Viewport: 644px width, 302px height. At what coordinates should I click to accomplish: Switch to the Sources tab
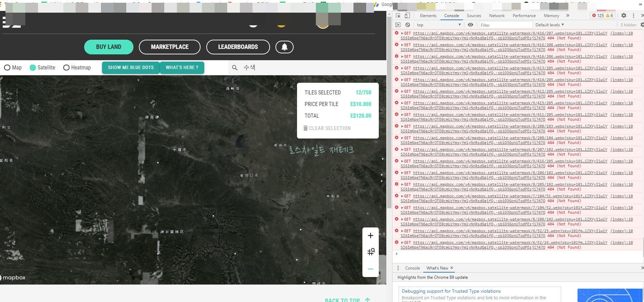pyautogui.click(x=474, y=16)
